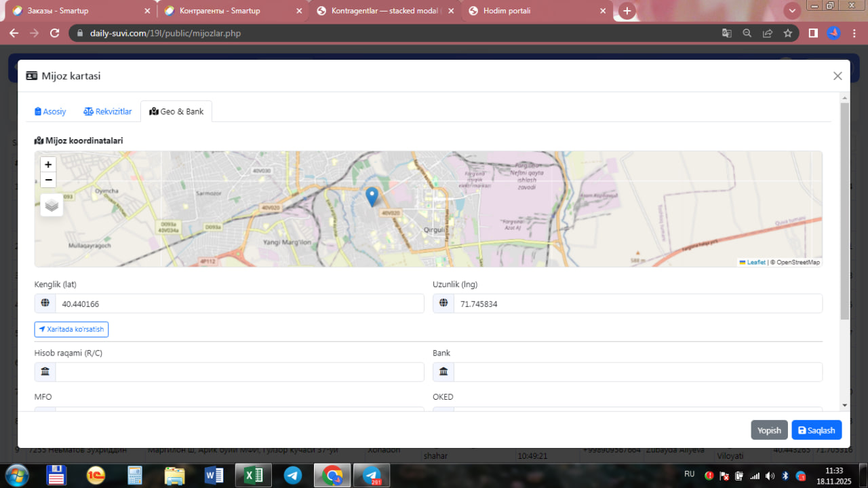Screen dimensions: 868x488
Task: Reload the page in Chrome
Action: (55, 33)
